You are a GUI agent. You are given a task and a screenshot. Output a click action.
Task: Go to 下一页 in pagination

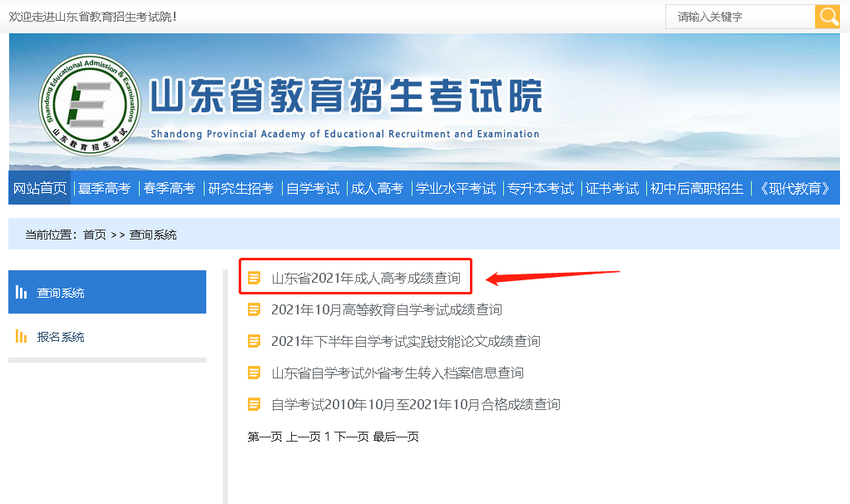pyautogui.click(x=352, y=437)
